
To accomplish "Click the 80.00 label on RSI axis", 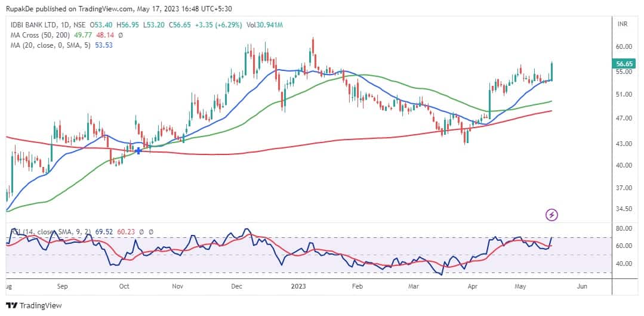I will pyautogui.click(x=623, y=228).
